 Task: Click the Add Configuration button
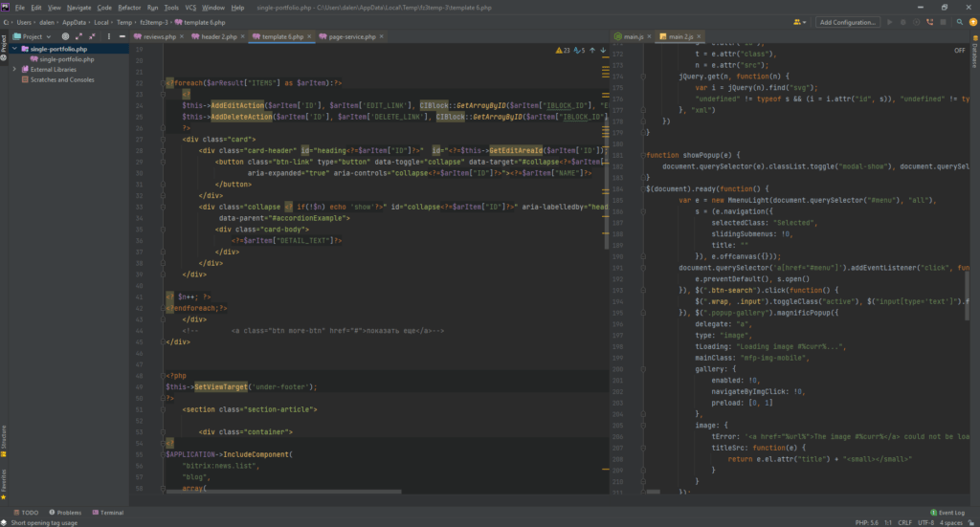pos(848,21)
